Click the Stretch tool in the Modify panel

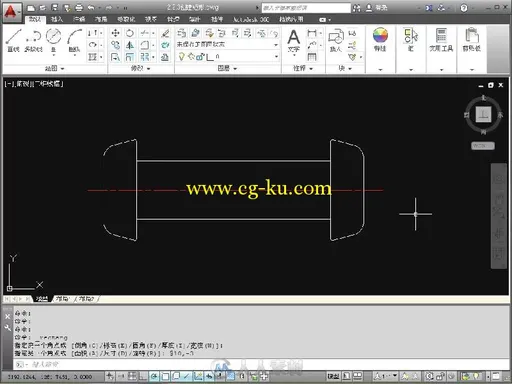click(x=115, y=57)
